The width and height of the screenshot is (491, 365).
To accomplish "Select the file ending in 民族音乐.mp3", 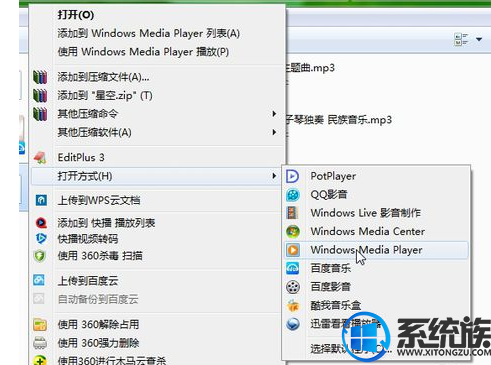I will (x=338, y=120).
